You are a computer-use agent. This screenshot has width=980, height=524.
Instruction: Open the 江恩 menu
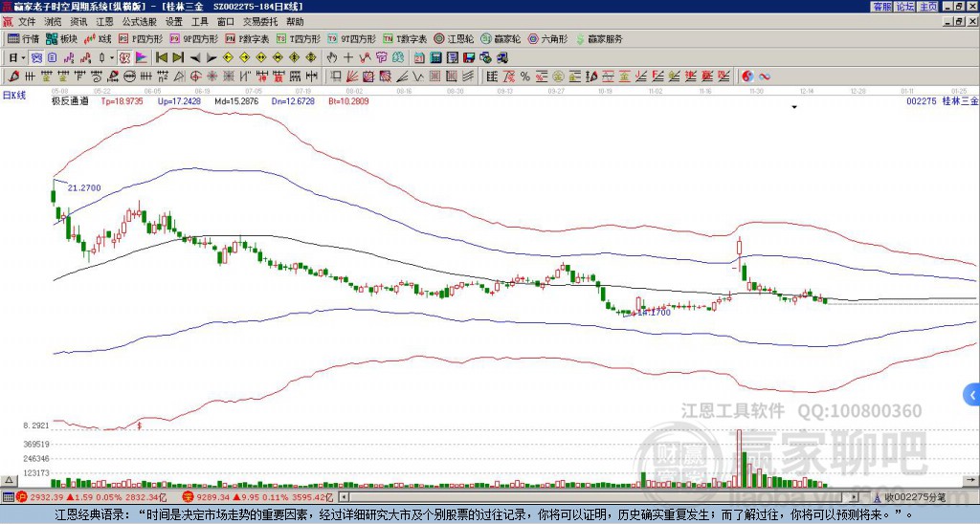[104, 22]
